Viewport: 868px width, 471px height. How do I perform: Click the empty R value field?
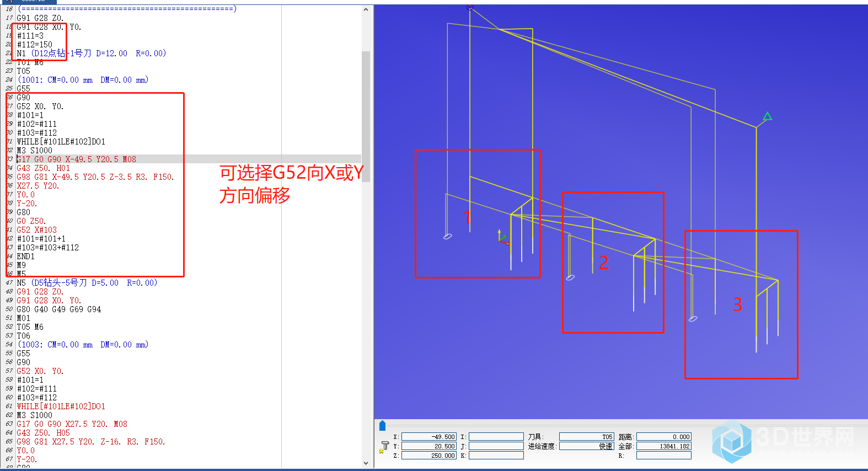(664, 456)
